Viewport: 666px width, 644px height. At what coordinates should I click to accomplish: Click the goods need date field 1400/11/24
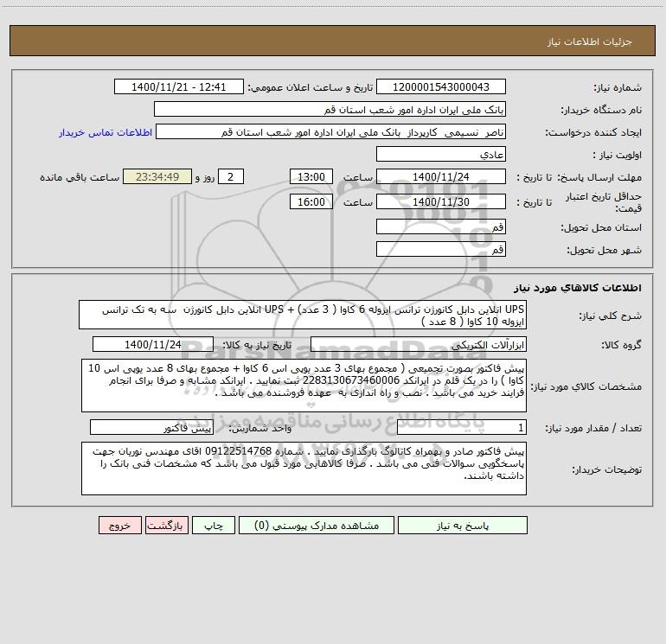153,344
